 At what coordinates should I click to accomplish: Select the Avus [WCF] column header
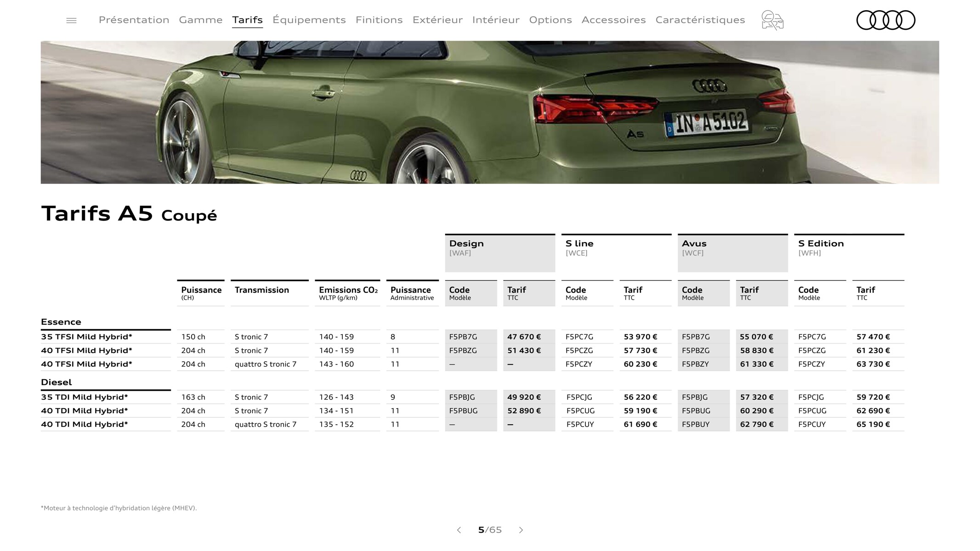click(732, 253)
